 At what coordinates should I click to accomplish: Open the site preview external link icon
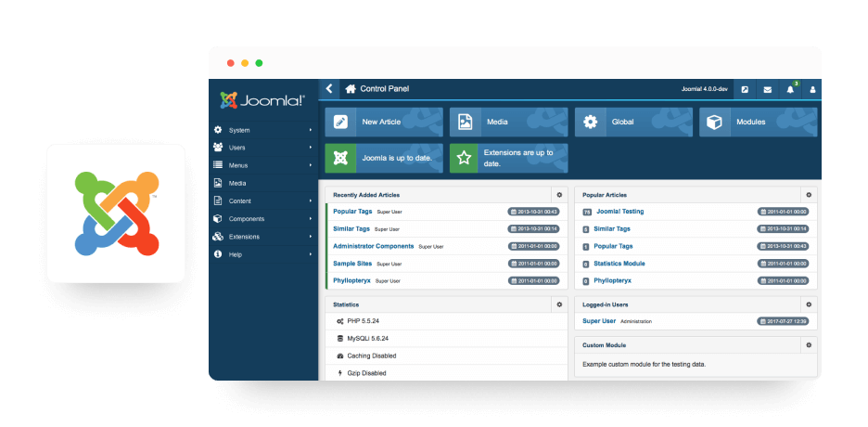click(x=745, y=89)
